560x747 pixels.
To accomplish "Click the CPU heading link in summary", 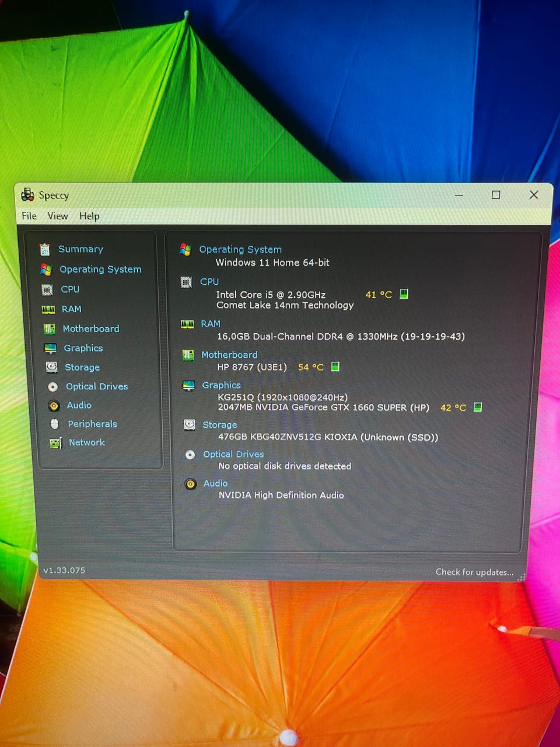I will coord(209,281).
